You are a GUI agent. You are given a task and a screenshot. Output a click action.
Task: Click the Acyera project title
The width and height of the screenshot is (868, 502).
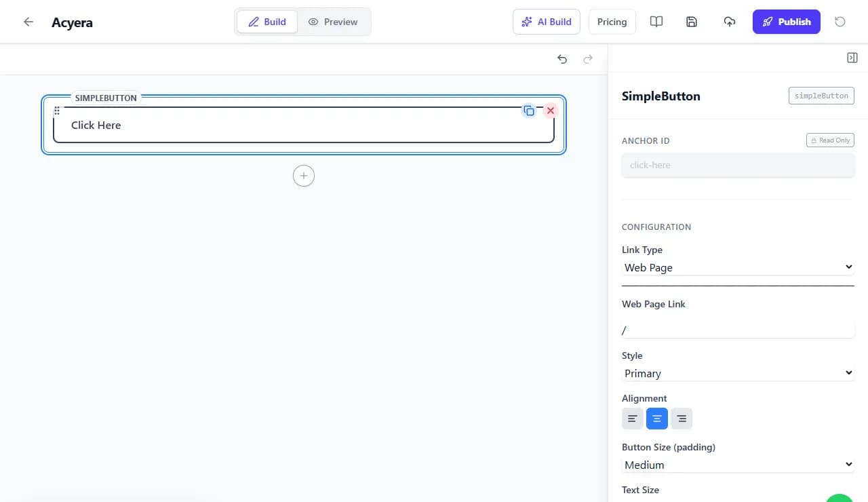click(72, 22)
